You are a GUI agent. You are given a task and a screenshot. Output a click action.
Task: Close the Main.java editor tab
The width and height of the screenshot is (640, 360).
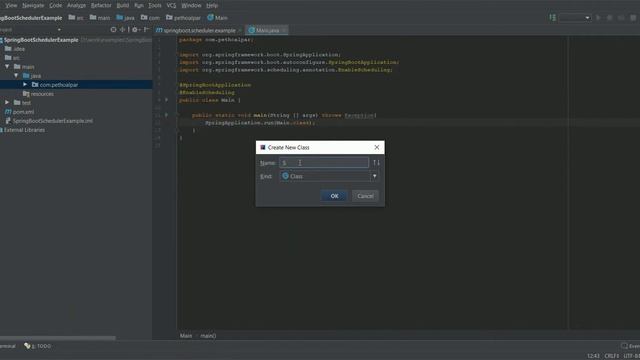284,30
